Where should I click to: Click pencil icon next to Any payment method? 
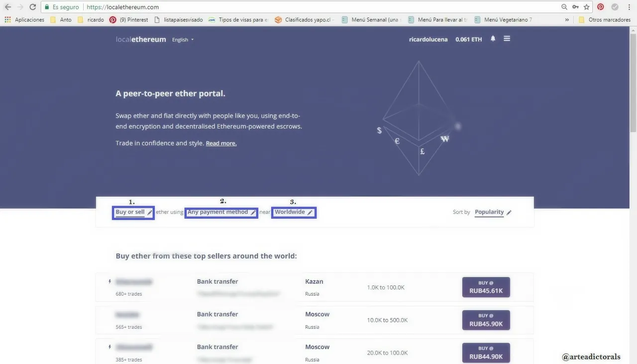coord(253,213)
